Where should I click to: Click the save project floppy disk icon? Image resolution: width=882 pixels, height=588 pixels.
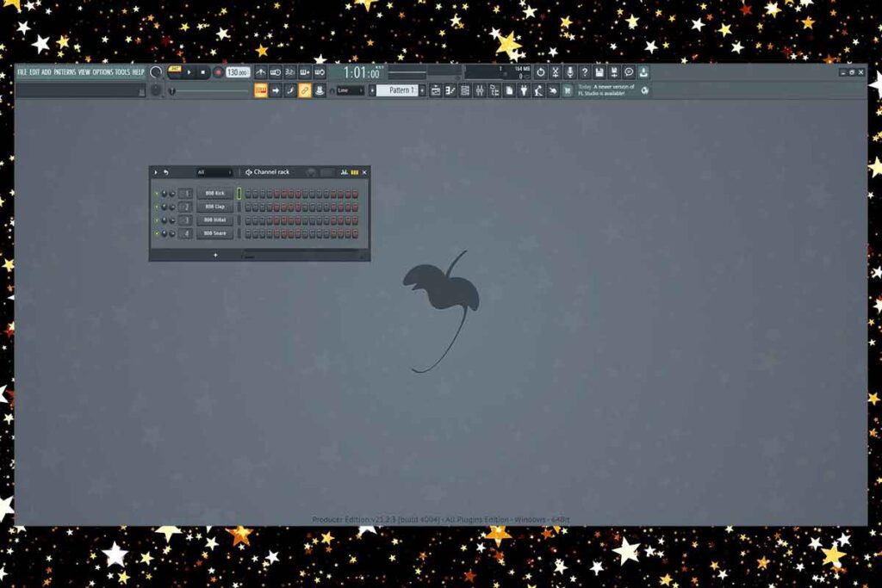click(599, 72)
